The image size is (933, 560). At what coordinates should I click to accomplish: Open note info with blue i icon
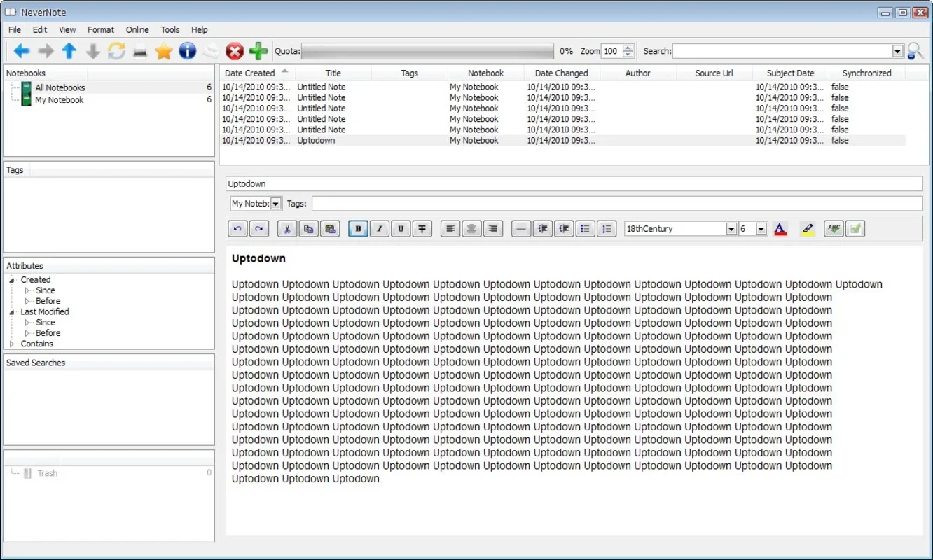tap(187, 50)
